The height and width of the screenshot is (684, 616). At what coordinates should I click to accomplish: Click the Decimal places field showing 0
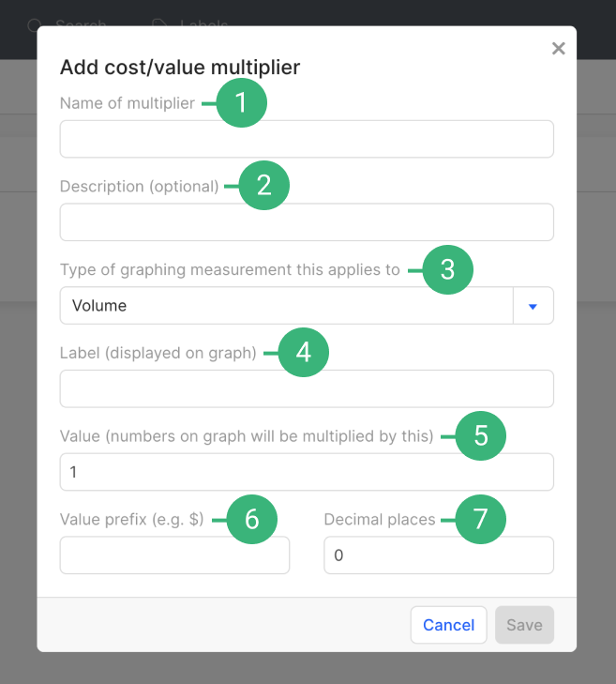[439, 555]
